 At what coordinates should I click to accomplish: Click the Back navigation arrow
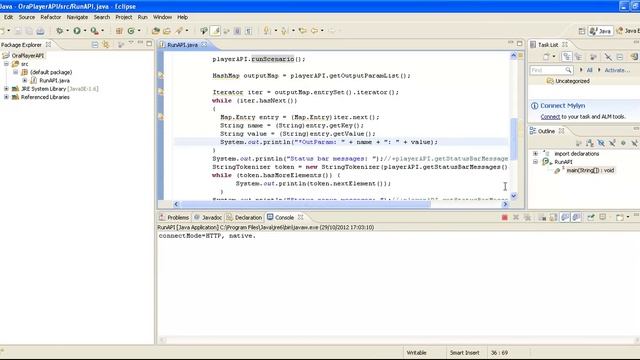pyautogui.click(x=314, y=31)
